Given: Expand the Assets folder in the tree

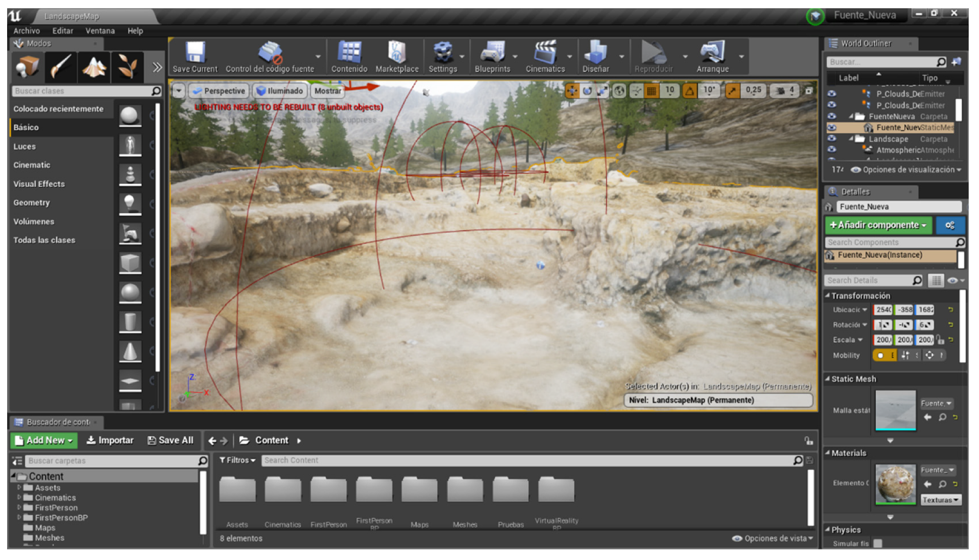Looking at the screenshot, I should pyautogui.click(x=19, y=488).
